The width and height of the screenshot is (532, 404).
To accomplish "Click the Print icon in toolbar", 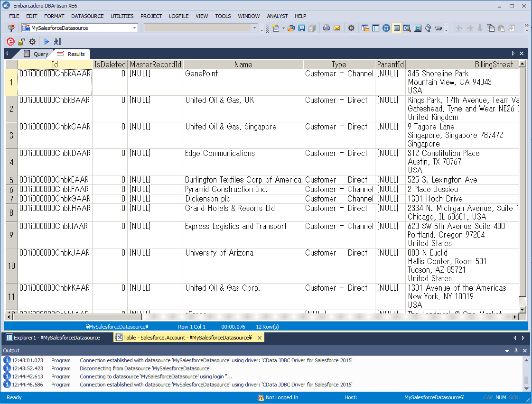I will pos(327,28).
